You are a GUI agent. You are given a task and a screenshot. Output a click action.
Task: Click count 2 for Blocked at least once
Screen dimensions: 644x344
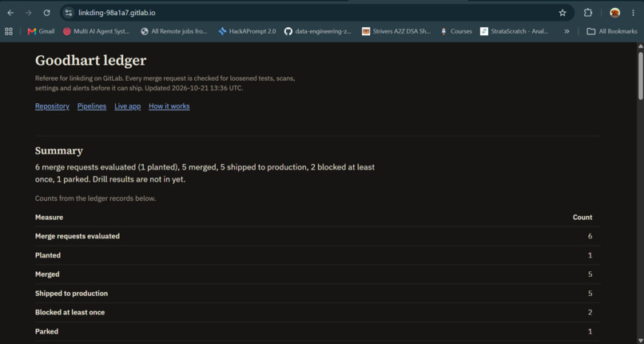point(590,312)
